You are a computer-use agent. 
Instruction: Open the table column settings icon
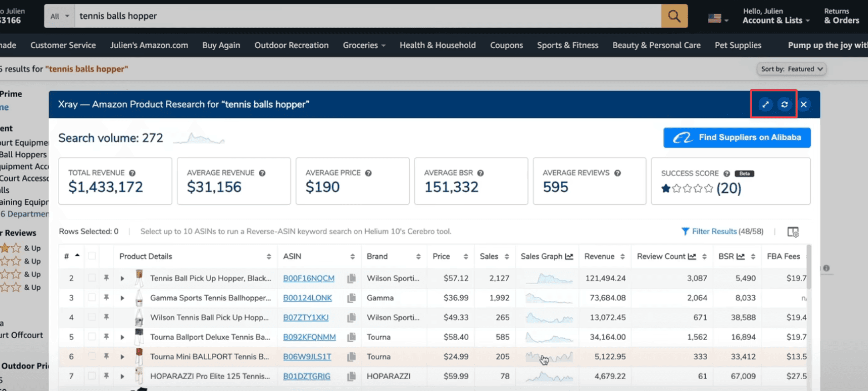tap(793, 232)
